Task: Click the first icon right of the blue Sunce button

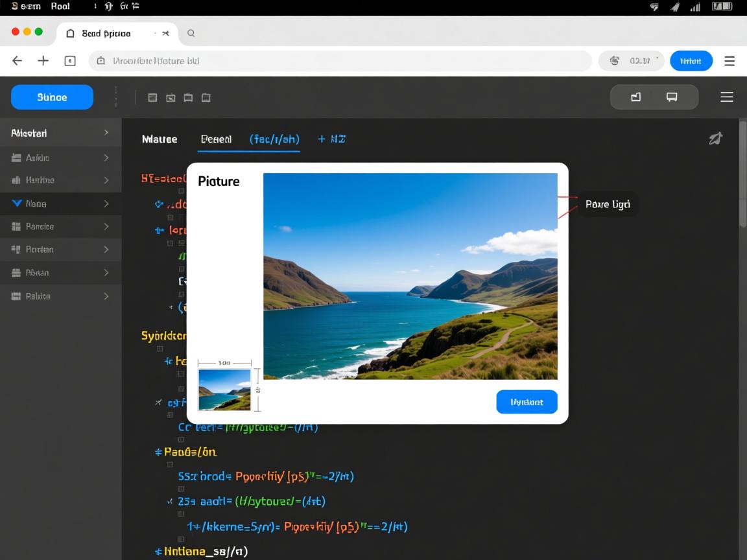Action: click(152, 98)
